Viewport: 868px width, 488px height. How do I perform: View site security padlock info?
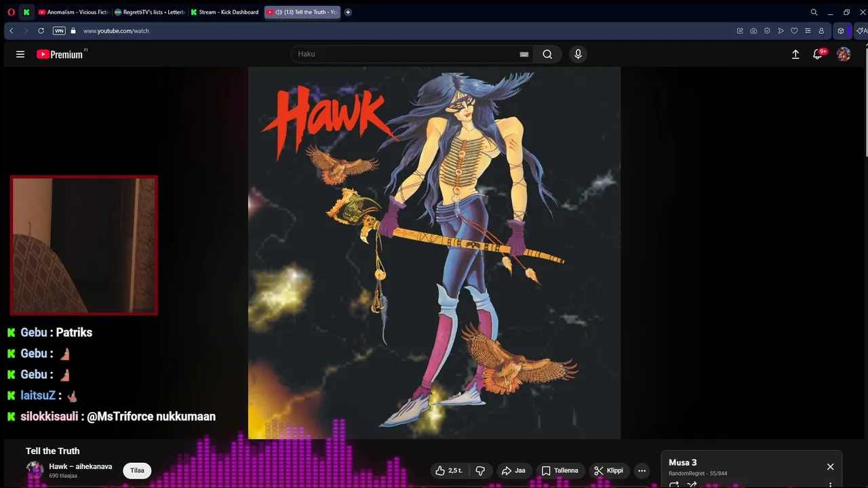coord(73,30)
